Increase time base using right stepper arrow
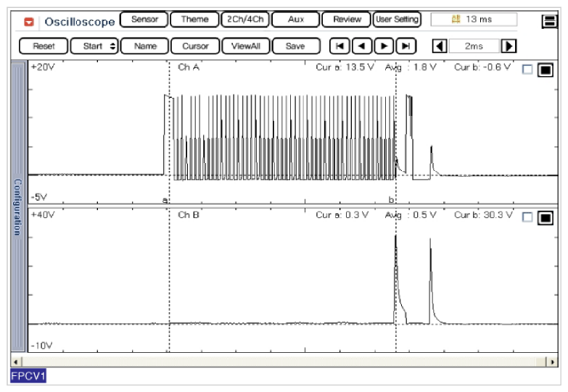The height and width of the screenshot is (392, 568). coord(509,46)
